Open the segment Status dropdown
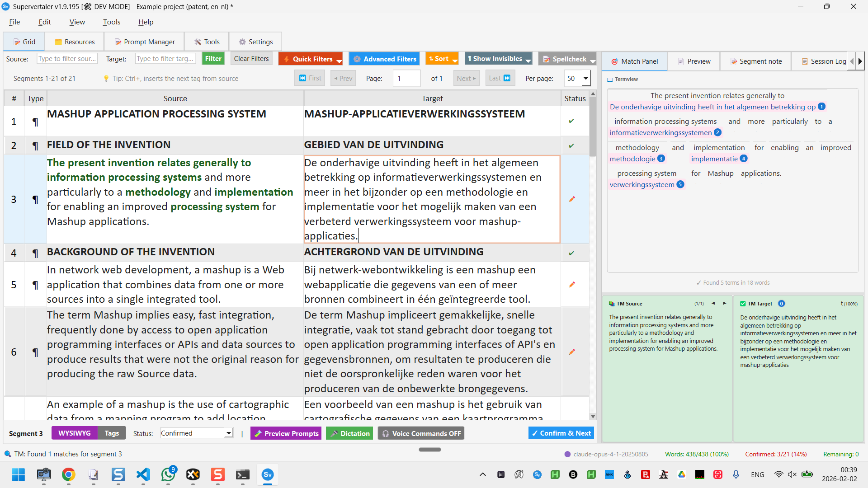Viewport: 868px width, 488px height. pos(196,433)
